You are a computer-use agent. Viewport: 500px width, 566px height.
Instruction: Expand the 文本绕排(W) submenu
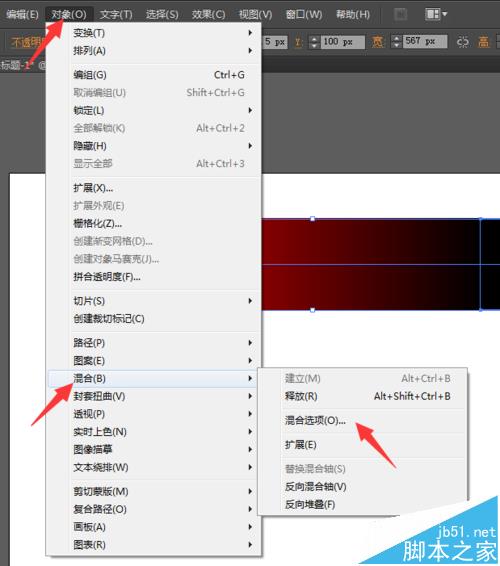[154, 467]
